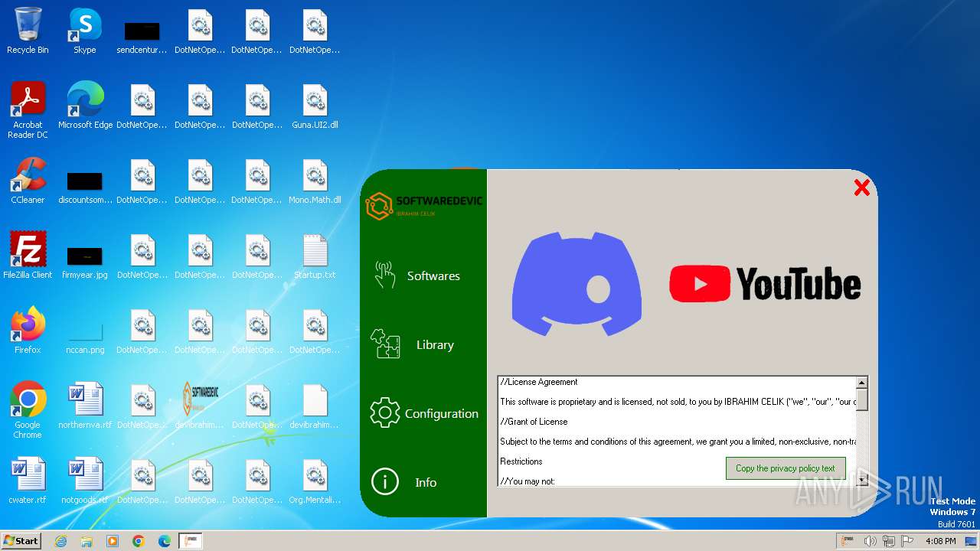The width and height of the screenshot is (980, 551).
Task: Select the Firefox desktop shortcut
Action: tap(28, 331)
